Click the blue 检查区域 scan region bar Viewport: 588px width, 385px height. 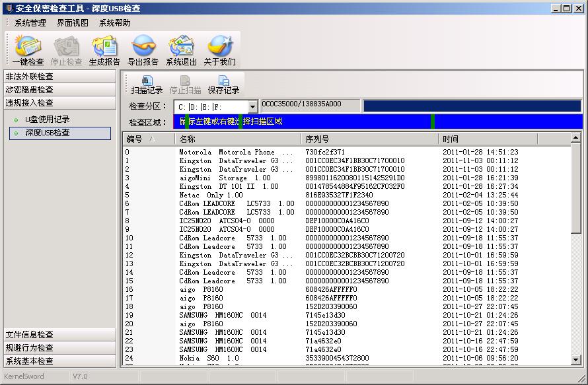click(x=378, y=122)
